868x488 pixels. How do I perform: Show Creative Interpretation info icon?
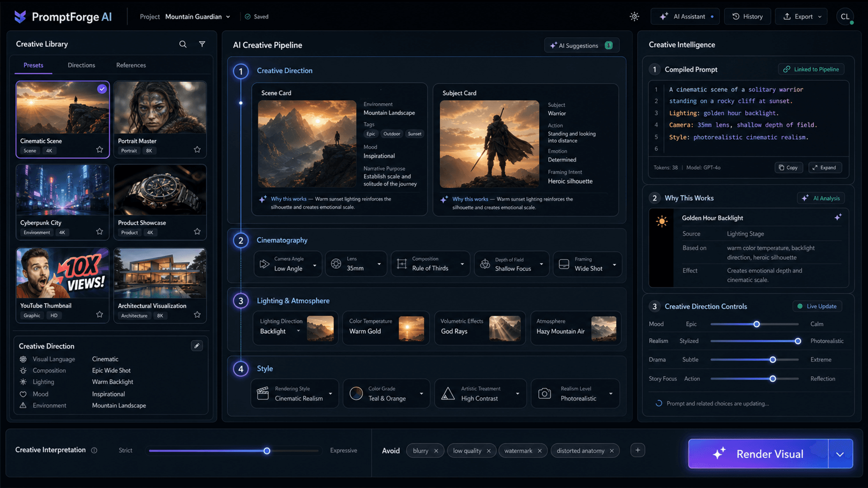94,450
